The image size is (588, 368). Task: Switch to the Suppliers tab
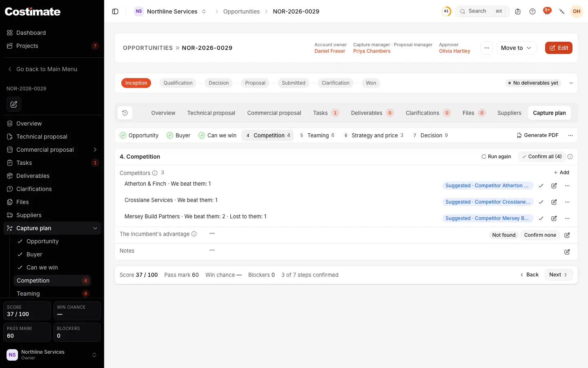(509, 113)
